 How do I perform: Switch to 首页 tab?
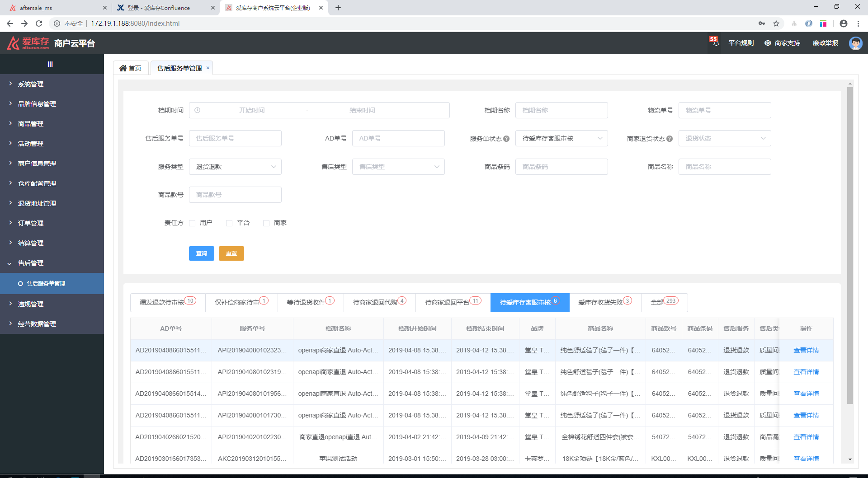131,68
